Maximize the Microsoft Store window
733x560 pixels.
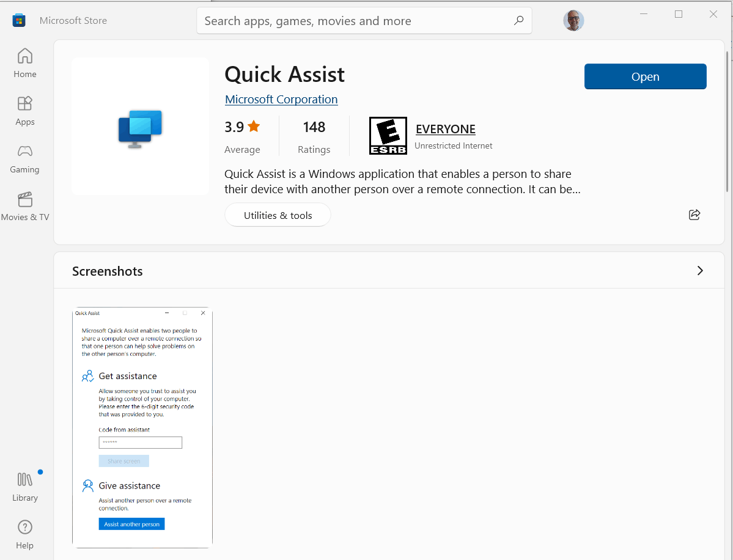[679, 14]
